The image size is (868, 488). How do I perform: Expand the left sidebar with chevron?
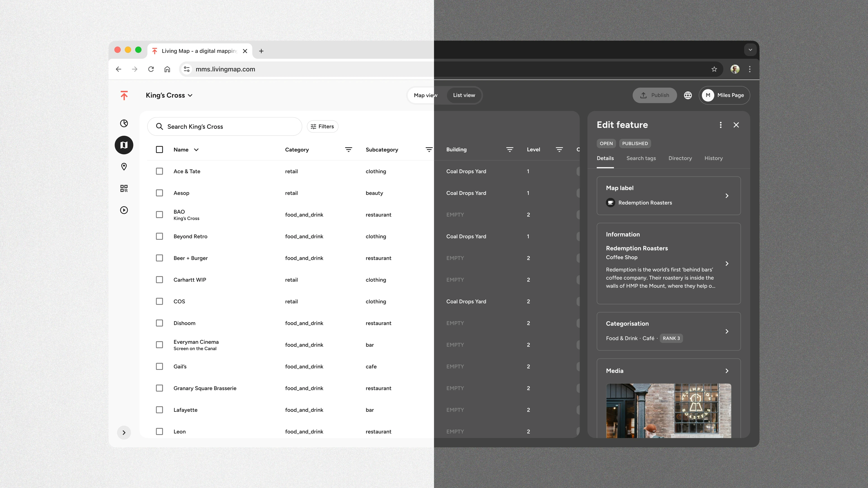point(124,433)
